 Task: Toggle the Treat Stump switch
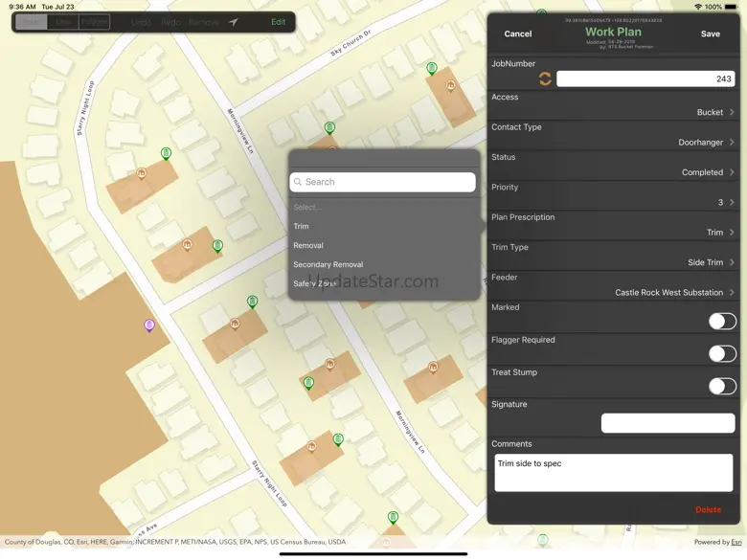(721, 387)
